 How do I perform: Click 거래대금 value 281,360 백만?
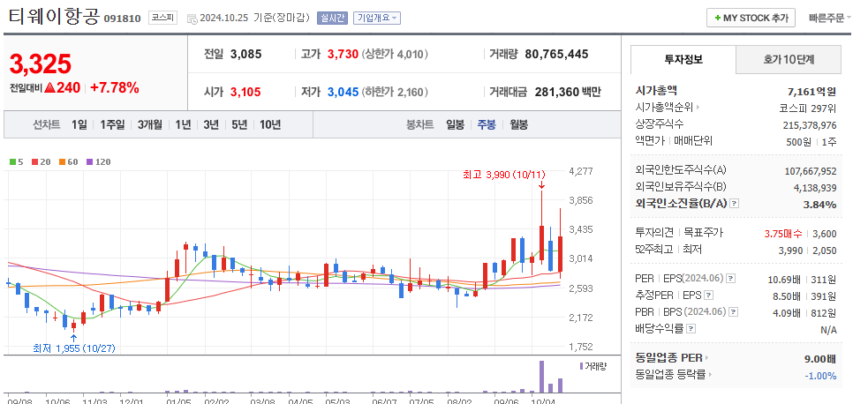tap(568, 92)
